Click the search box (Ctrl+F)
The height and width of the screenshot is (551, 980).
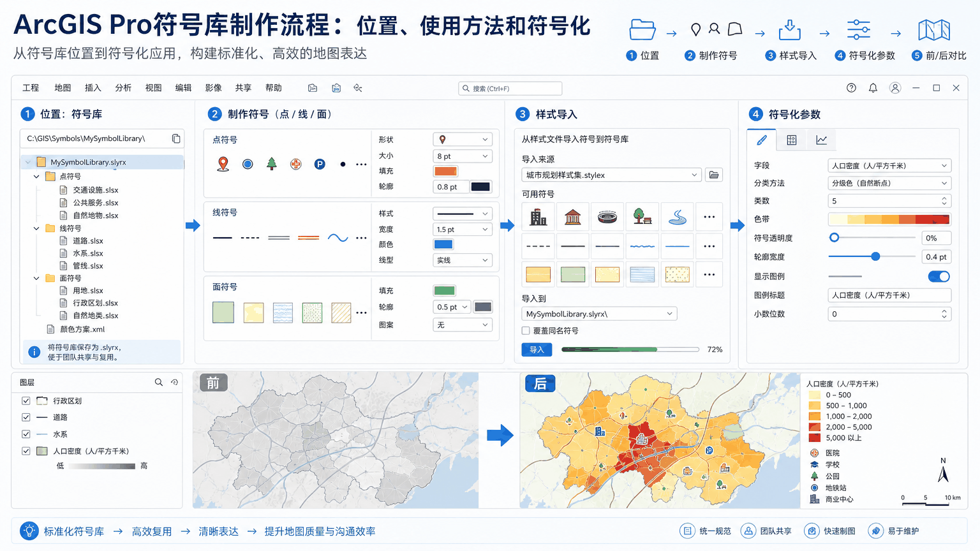[x=510, y=88]
